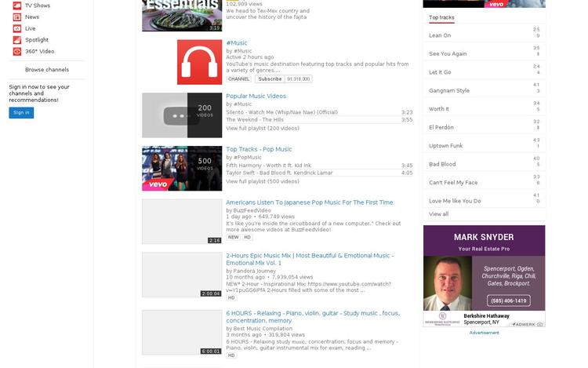Open the 360° Video icon
Image resolution: width=588 pixels, height=368 pixels.
point(17,51)
